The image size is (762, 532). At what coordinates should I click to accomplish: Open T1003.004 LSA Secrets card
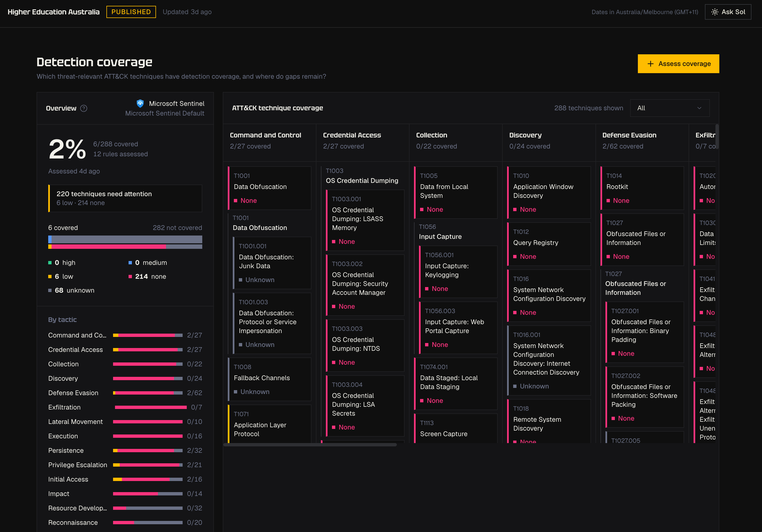tap(365, 406)
